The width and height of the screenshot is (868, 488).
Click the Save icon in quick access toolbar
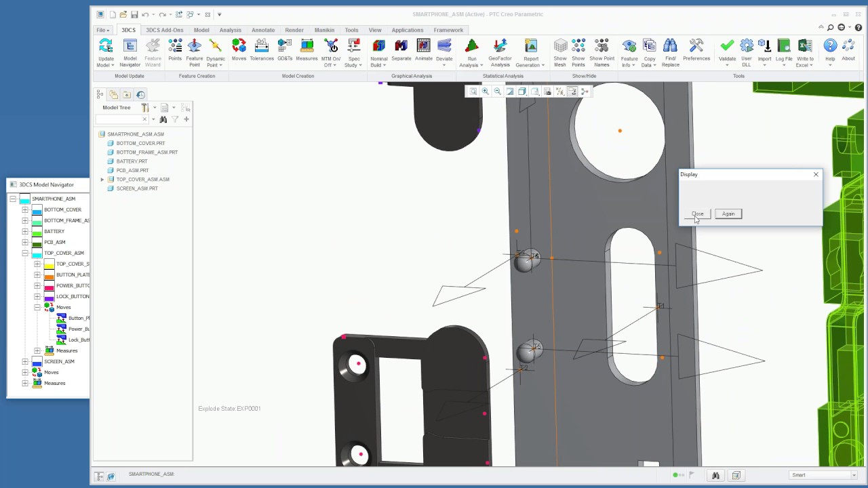tap(134, 14)
